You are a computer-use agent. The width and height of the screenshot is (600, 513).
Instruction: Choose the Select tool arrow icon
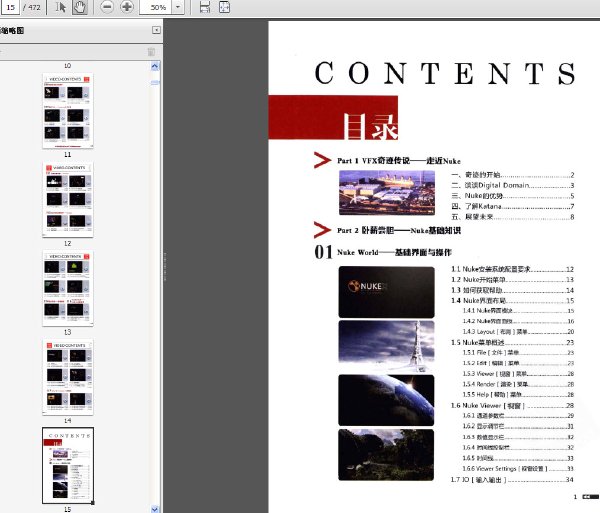pos(60,7)
